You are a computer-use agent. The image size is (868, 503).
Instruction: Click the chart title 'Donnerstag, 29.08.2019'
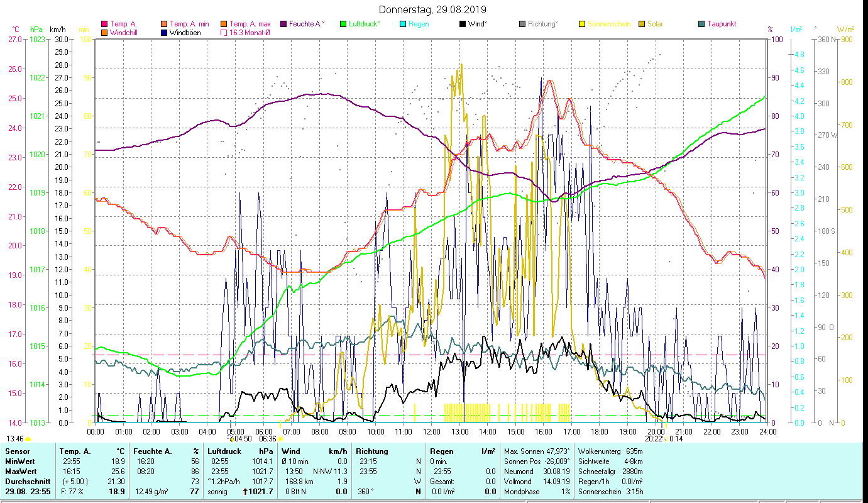(433, 9)
